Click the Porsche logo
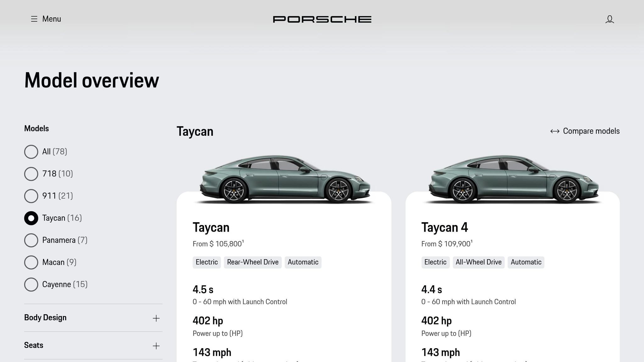This screenshot has width=644, height=362. (322, 19)
